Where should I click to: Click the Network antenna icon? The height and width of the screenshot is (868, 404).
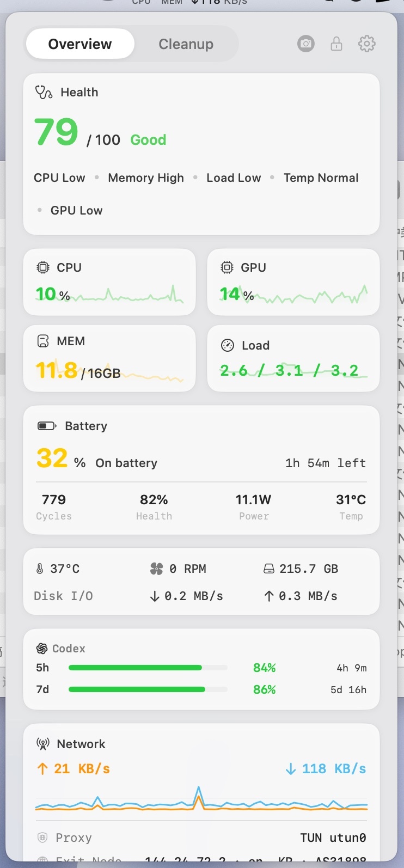tap(42, 744)
